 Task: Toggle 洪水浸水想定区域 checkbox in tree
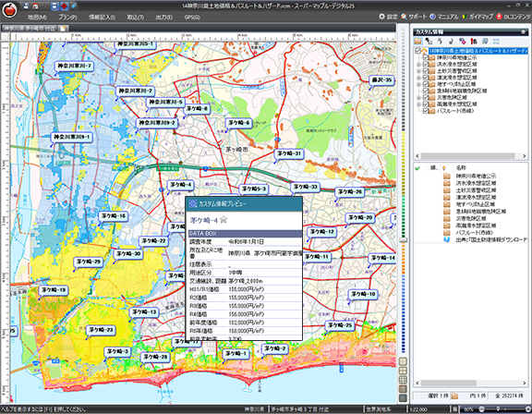pyautogui.click(x=426, y=64)
